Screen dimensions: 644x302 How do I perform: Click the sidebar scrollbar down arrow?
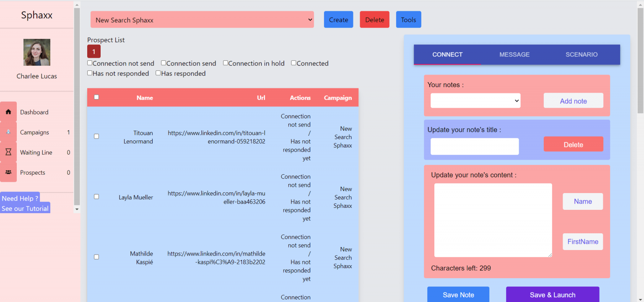pos(77,209)
